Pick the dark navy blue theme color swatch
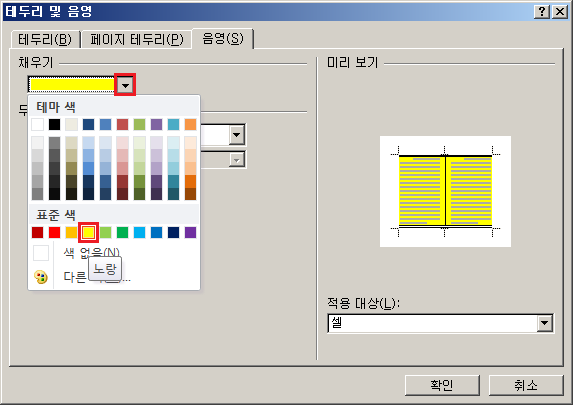This screenshot has width=573, height=405. coord(88,124)
